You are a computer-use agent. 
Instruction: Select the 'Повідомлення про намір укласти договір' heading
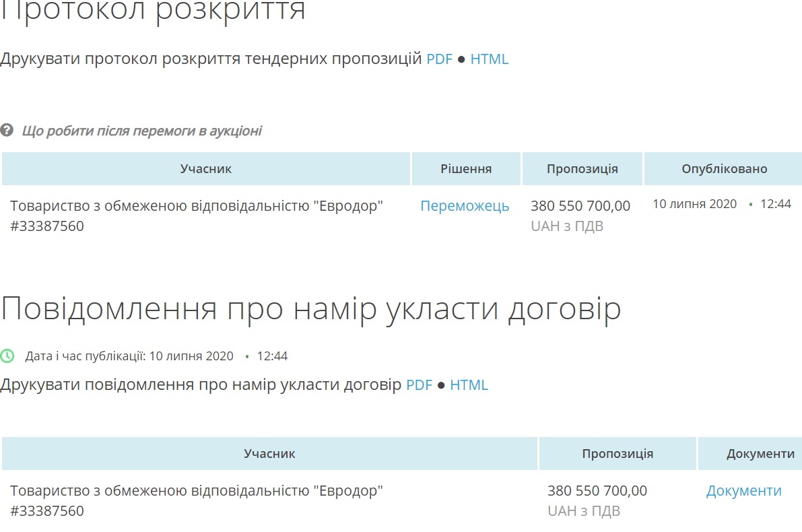[310, 310]
